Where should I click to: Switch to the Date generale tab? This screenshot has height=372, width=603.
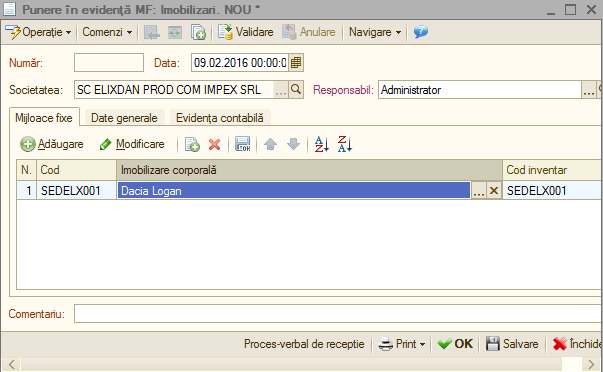124,118
